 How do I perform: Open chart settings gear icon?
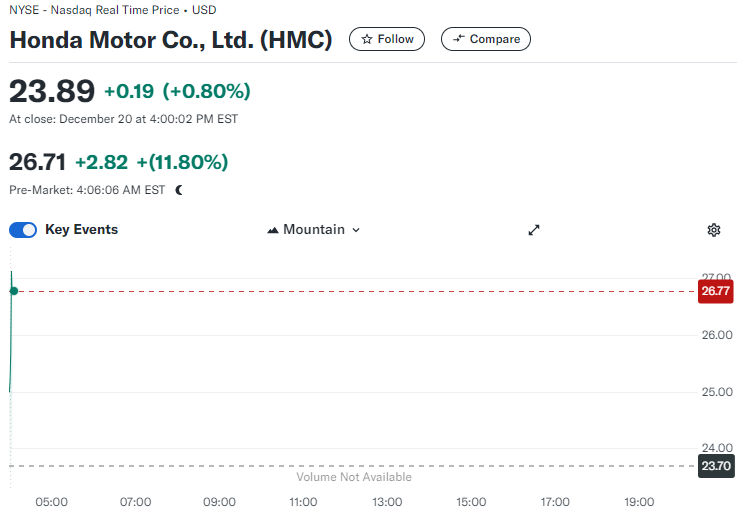pyautogui.click(x=714, y=230)
